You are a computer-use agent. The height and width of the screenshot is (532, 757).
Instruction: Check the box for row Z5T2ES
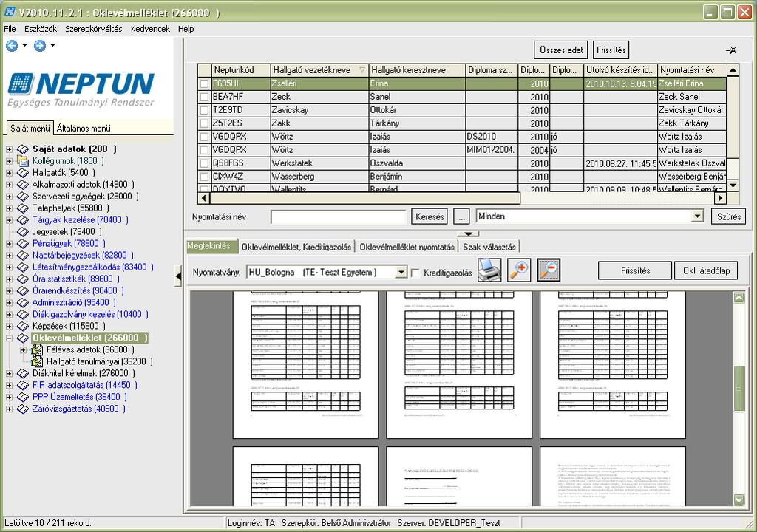coord(205,123)
